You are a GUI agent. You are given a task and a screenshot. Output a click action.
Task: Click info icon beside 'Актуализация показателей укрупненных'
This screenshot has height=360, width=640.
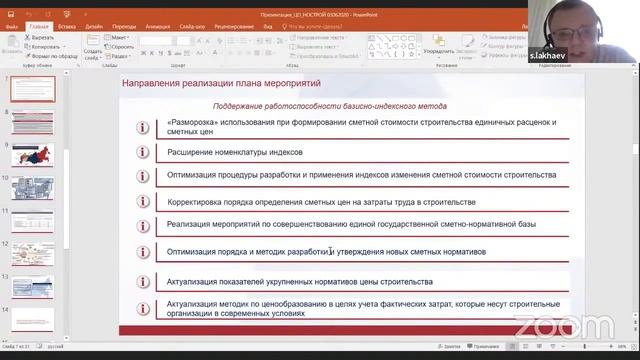pyautogui.click(x=143, y=282)
